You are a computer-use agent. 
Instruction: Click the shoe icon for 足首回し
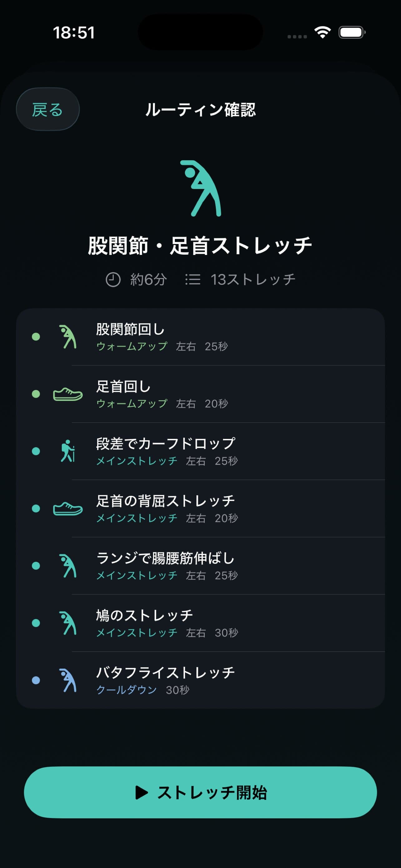coord(68,394)
